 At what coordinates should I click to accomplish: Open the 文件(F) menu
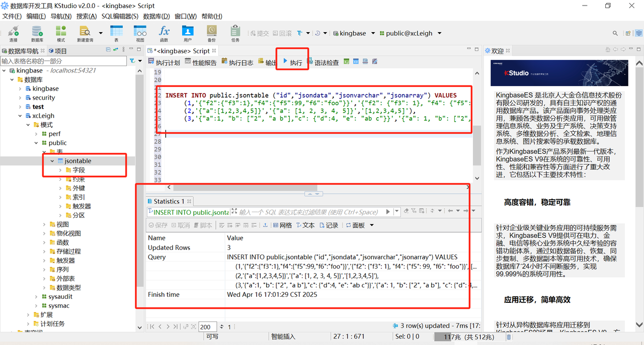[12, 16]
